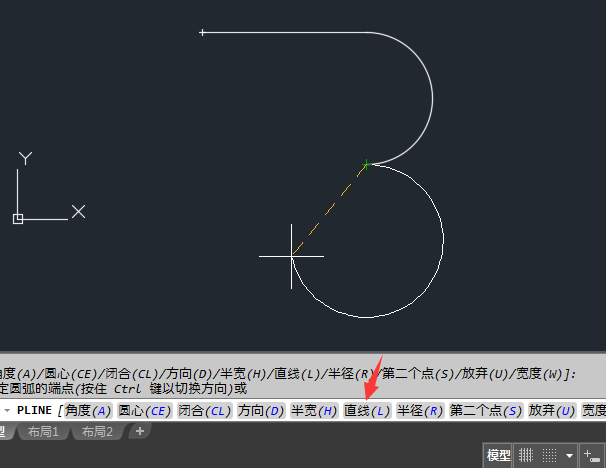Toggle dynamic input plus icon

coord(591,455)
